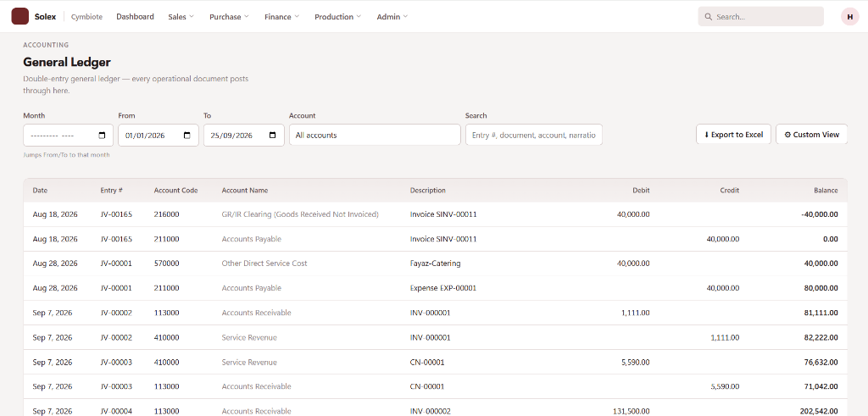The width and height of the screenshot is (868, 416).
Task: Click the 0.00 balance value
Action: click(831, 239)
